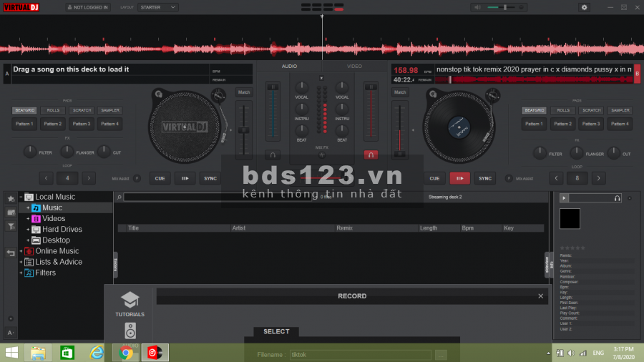Open the filter funnel sidebar icon

click(x=11, y=227)
